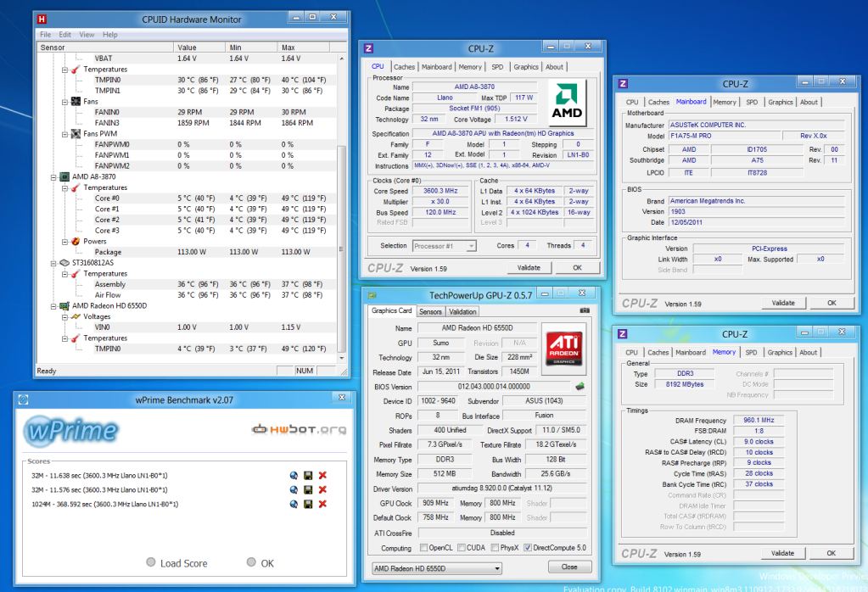Collapse Temperatures under the ST3160812AS node
868x592 pixels.
click(x=64, y=274)
